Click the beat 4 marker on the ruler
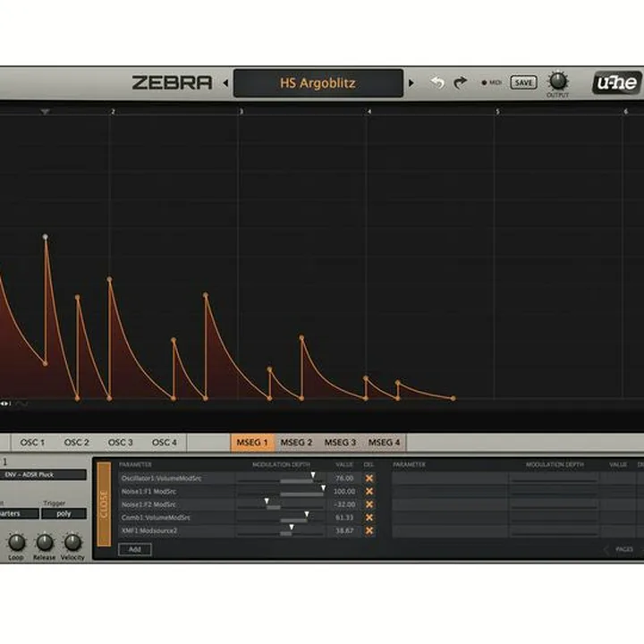The image size is (644, 644). [x=369, y=112]
